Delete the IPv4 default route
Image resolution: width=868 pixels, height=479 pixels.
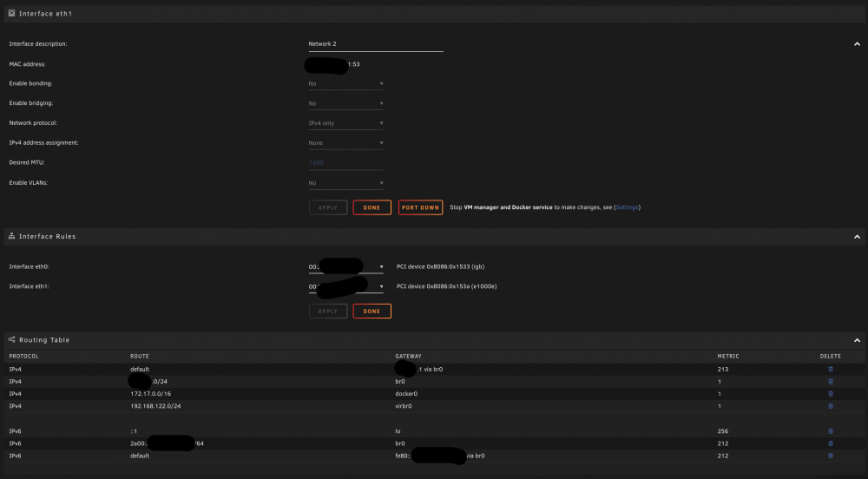(831, 369)
